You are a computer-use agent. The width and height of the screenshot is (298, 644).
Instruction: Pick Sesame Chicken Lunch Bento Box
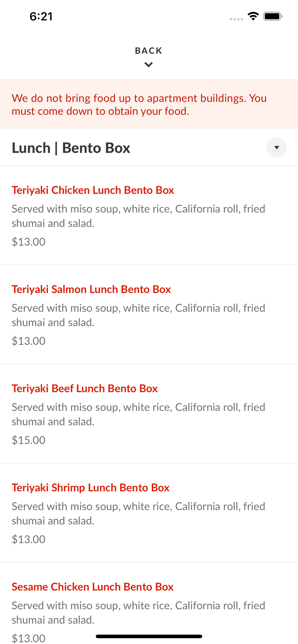[93, 587]
